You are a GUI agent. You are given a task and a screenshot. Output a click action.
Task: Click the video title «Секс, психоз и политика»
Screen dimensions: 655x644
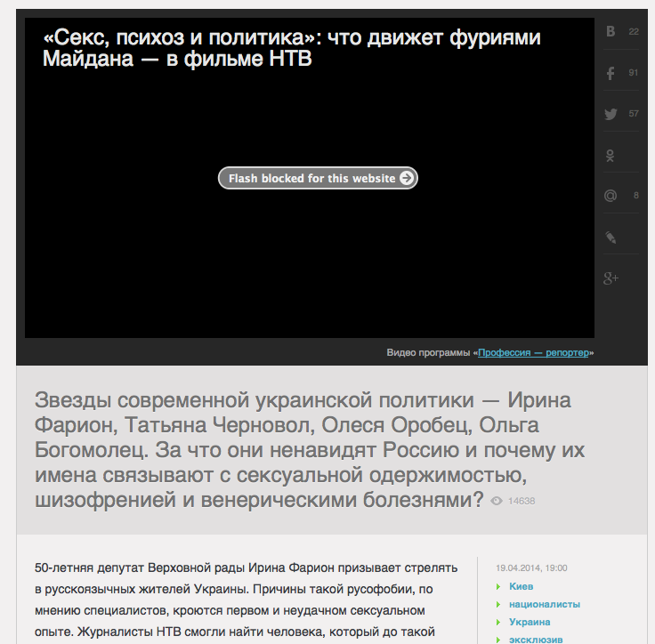292,48
